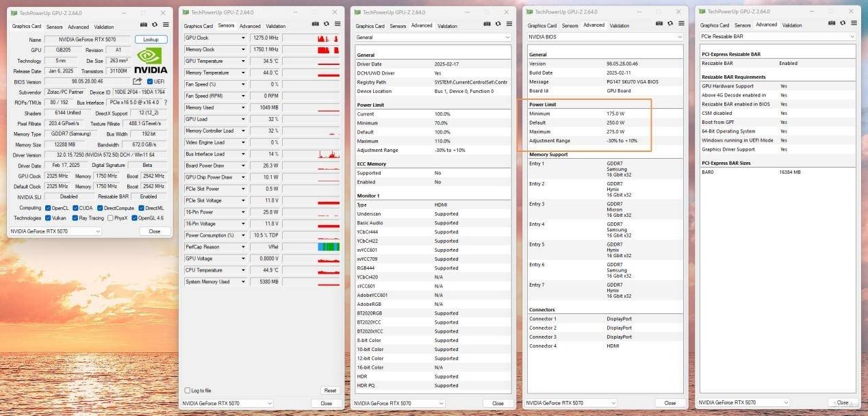Open the hamburger menu in the Graphics Card window
The width and height of the screenshot is (868, 416).
pyautogui.click(x=165, y=25)
